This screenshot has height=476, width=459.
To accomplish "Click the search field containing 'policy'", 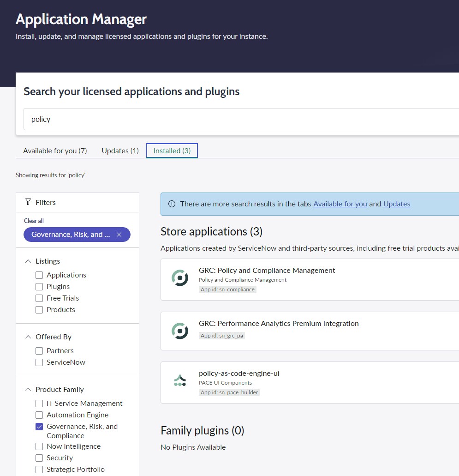I will [x=241, y=119].
